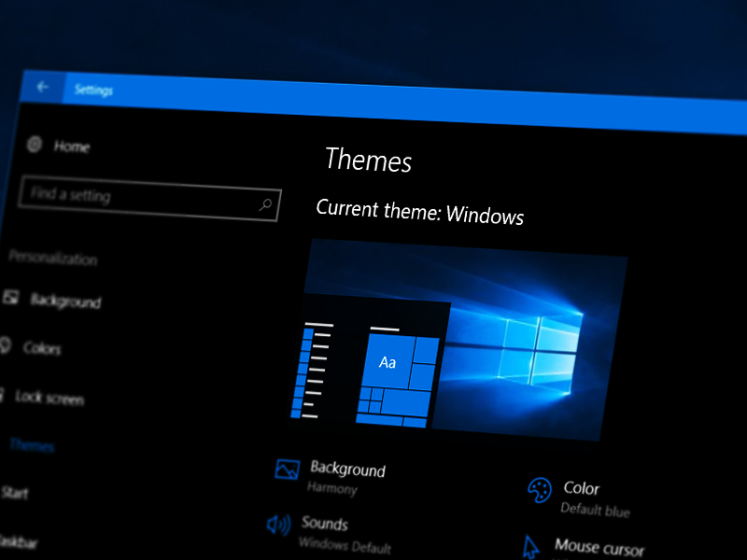747x560 pixels.
Task: Open the Colors page from the sidebar
Action: [42, 348]
